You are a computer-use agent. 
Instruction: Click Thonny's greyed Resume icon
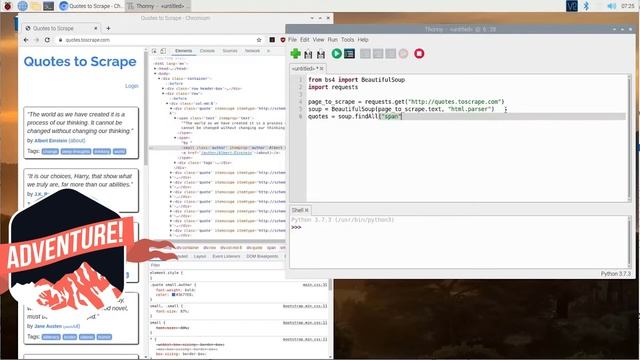(x=403, y=53)
